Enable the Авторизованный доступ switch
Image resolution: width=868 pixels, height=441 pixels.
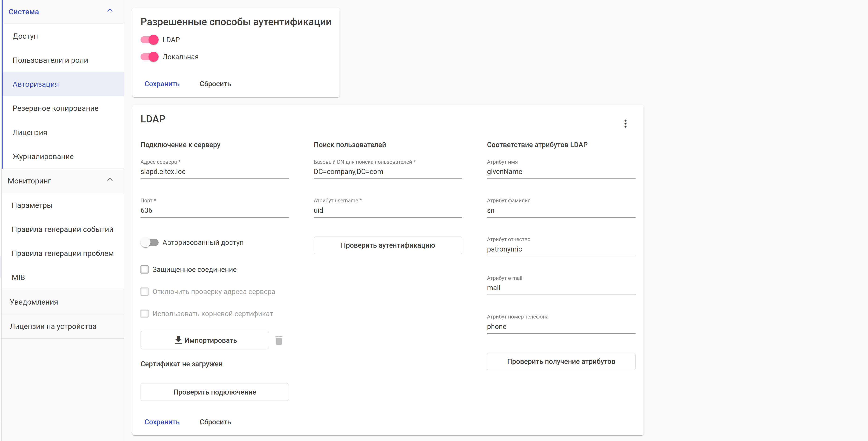(150, 242)
